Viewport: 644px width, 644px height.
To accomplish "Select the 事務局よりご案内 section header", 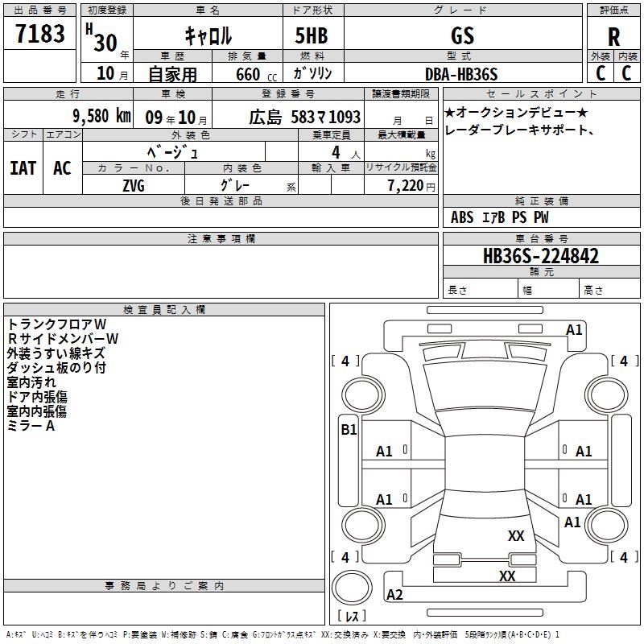I will point(164,586).
